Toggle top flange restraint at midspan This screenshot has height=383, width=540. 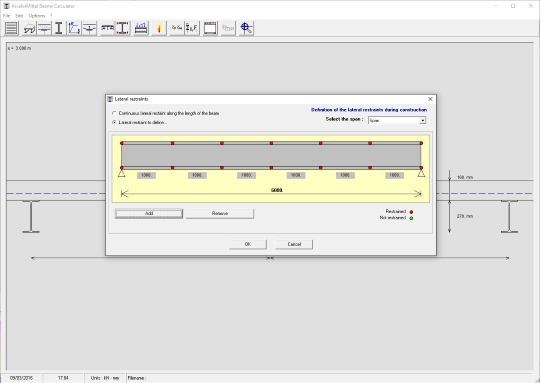coord(271,143)
